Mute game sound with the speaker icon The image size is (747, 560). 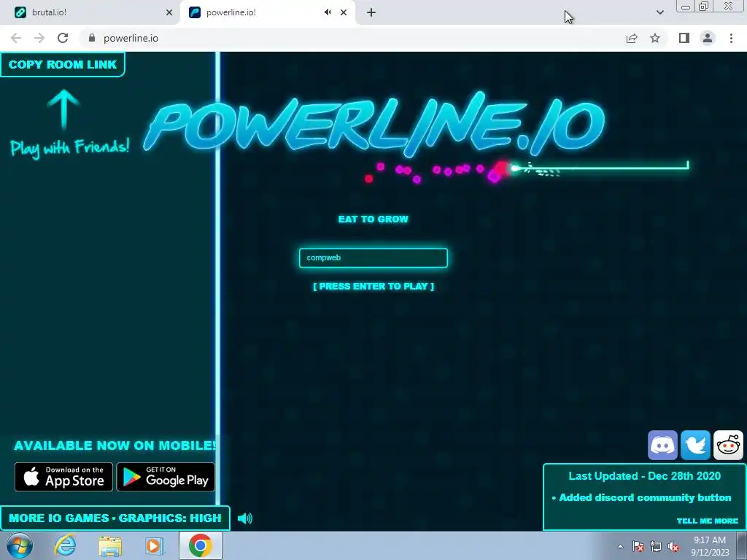coord(245,518)
